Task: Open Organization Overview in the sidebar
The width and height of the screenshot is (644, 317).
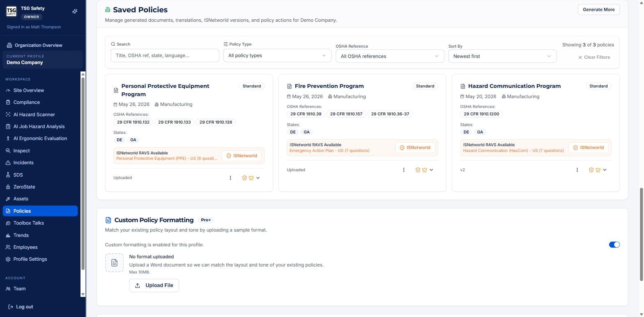Action: pyautogui.click(x=39, y=45)
